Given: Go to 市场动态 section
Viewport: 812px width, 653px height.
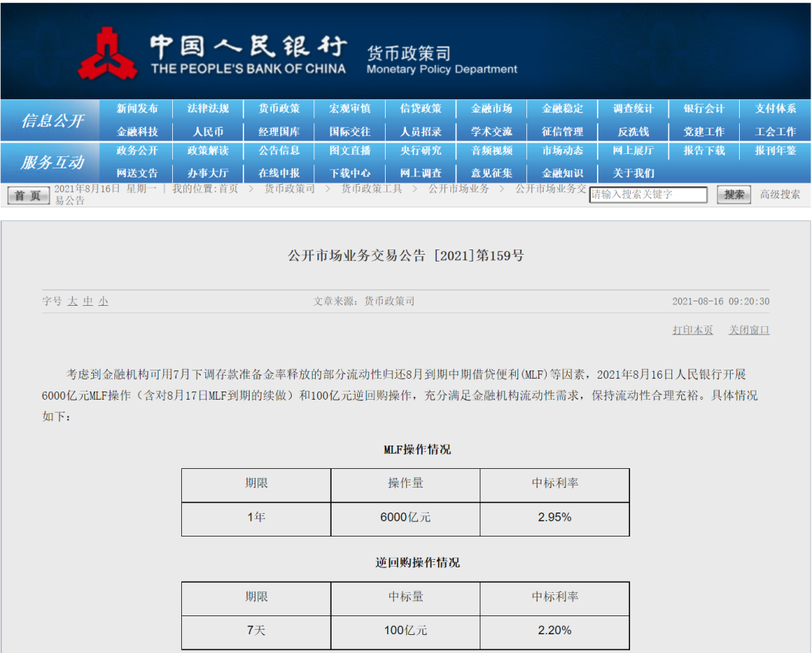Looking at the screenshot, I should [x=563, y=150].
